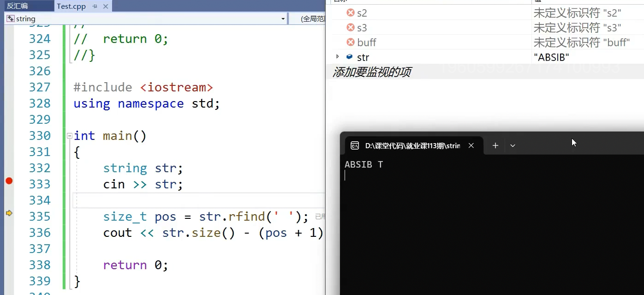The height and width of the screenshot is (295, 644).
Task: Click the error icon beside s2
Action: click(x=351, y=13)
